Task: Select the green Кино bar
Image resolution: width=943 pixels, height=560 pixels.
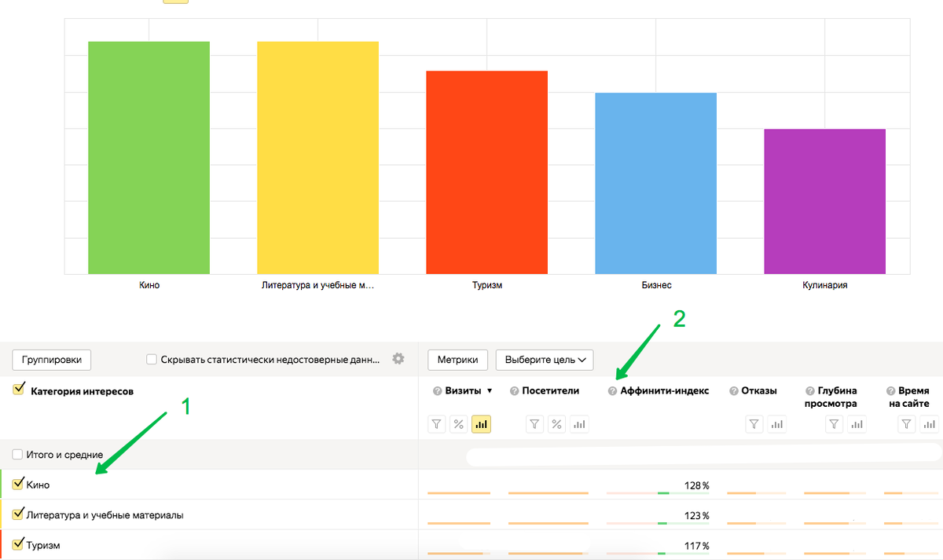Action: coord(149,157)
